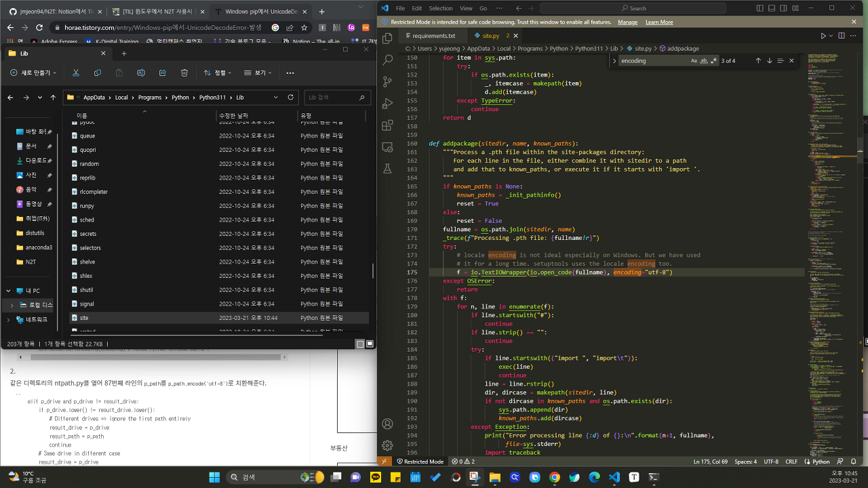868x488 pixels.
Task: Click Customize Layout icon in VS Code
Action: (797, 8)
